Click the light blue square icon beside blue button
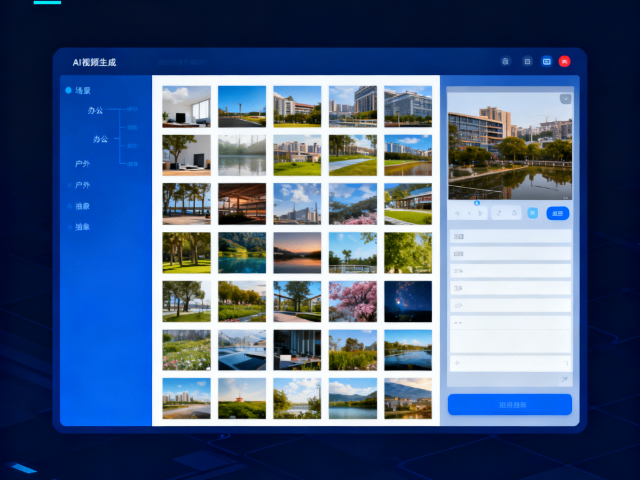This screenshot has height=480, width=640. coord(532,213)
